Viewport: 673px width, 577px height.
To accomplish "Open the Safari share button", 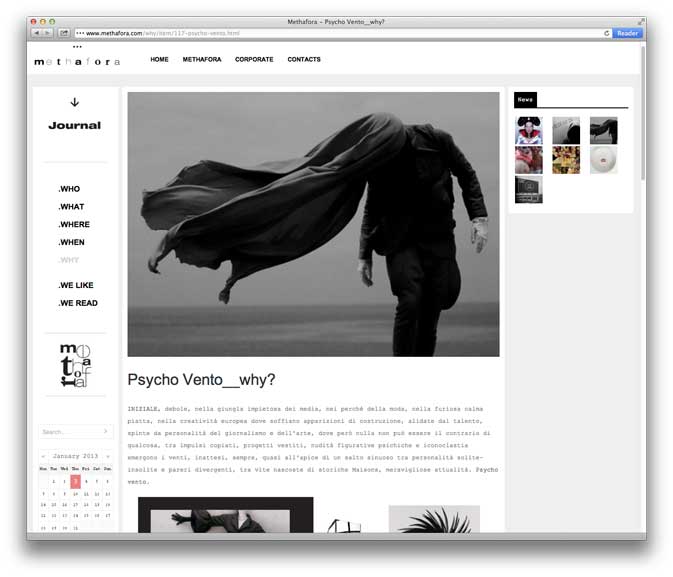I will tap(64, 33).
